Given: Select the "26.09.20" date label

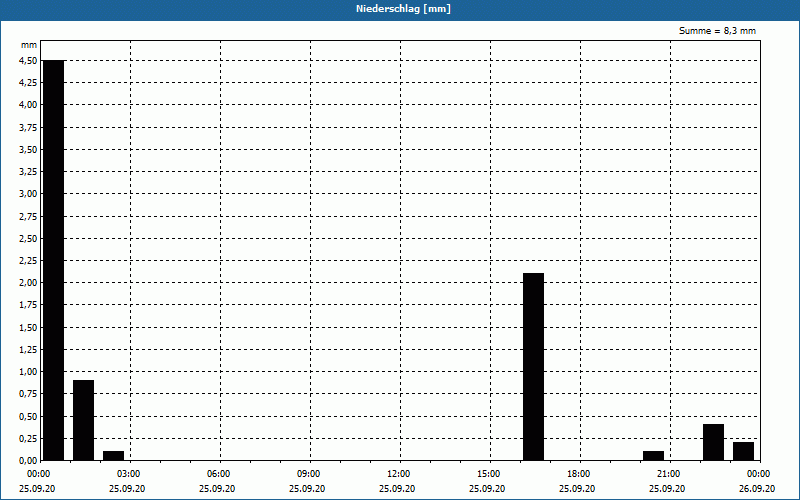Looking at the screenshot, I should (757, 489).
